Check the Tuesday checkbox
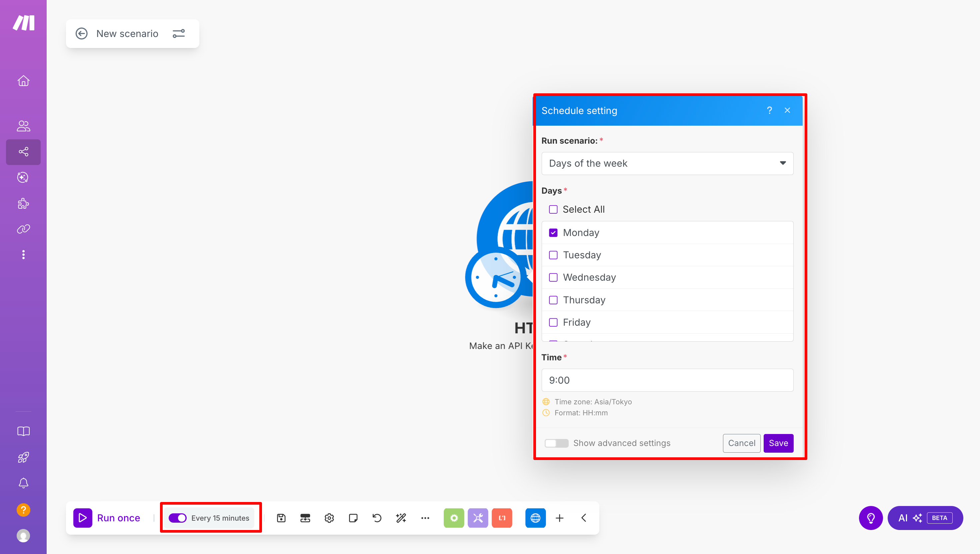Image resolution: width=980 pixels, height=554 pixels. coord(553,255)
